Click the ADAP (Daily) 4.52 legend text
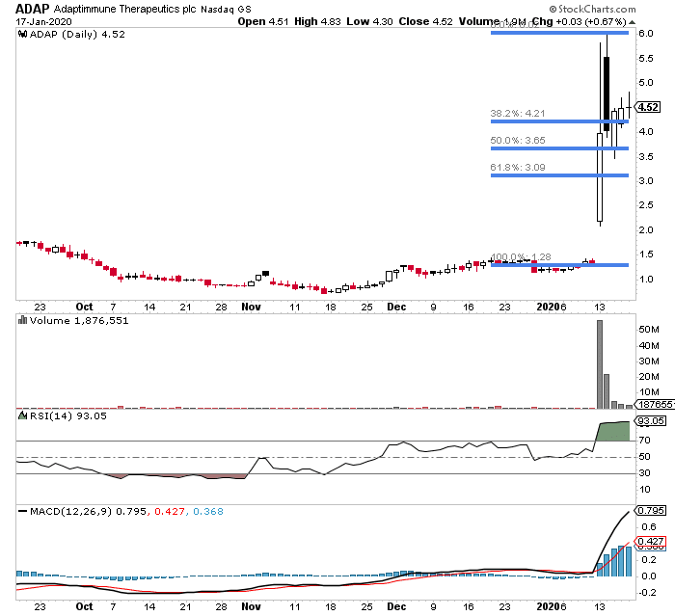This screenshot has height=616, width=675. pyautogui.click(x=77, y=34)
